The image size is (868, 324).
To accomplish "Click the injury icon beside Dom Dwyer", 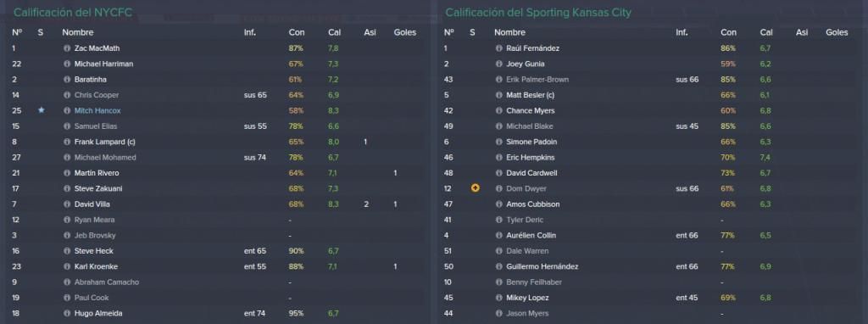I will point(475,188).
